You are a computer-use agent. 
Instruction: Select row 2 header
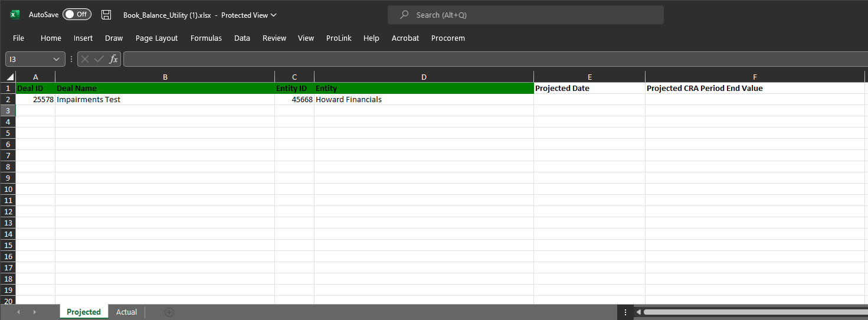(x=8, y=99)
